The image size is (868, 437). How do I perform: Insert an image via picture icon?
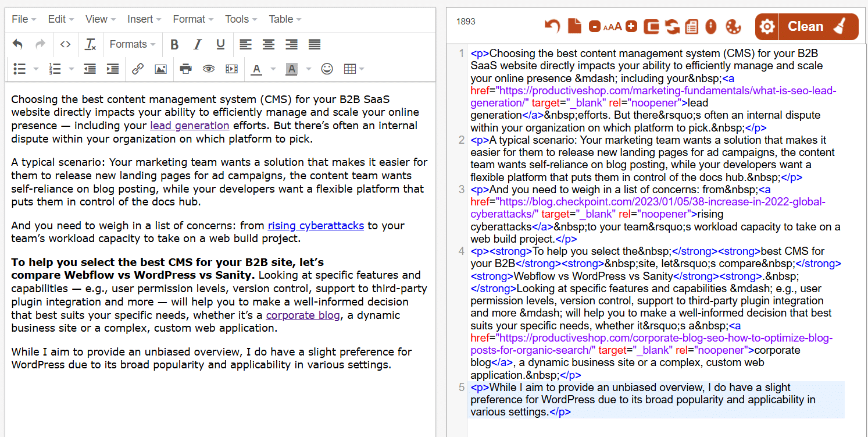(160, 69)
